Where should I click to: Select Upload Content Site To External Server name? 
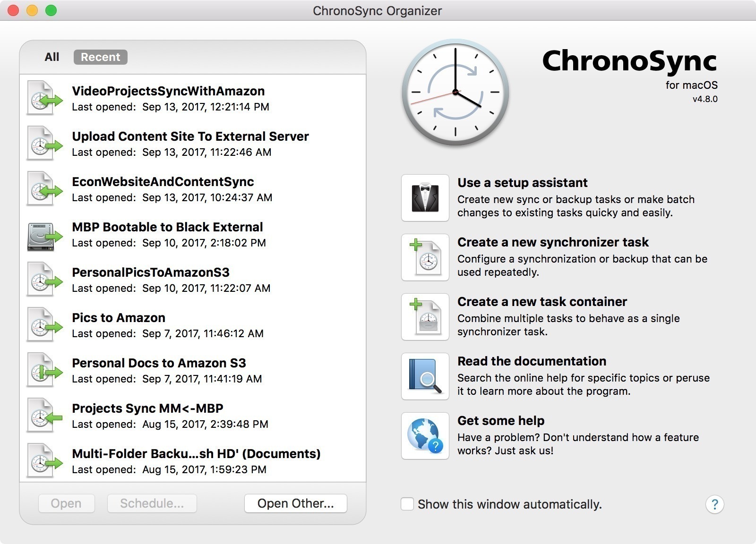[190, 136]
